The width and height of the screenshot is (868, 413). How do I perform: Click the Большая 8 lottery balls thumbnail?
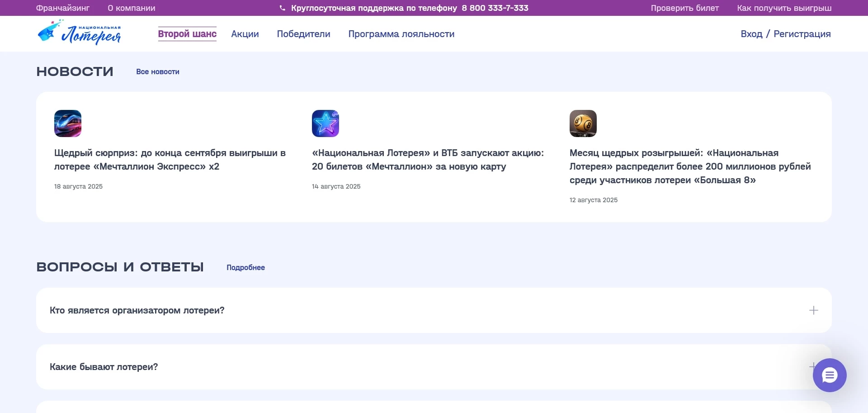(x=583, y=123)
